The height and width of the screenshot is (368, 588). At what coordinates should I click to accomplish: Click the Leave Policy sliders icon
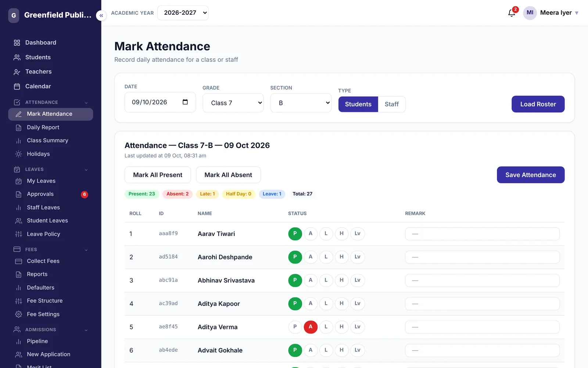tap(18, 234)
